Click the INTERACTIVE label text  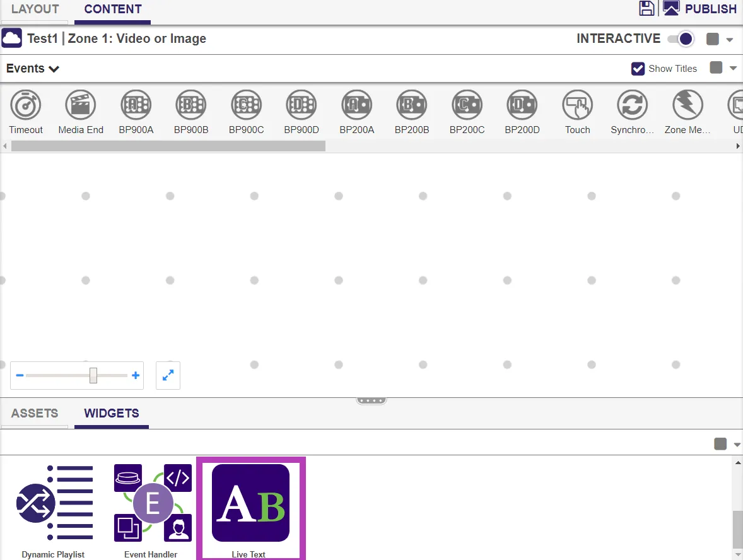pyautogui.click(x=618, y=38)
